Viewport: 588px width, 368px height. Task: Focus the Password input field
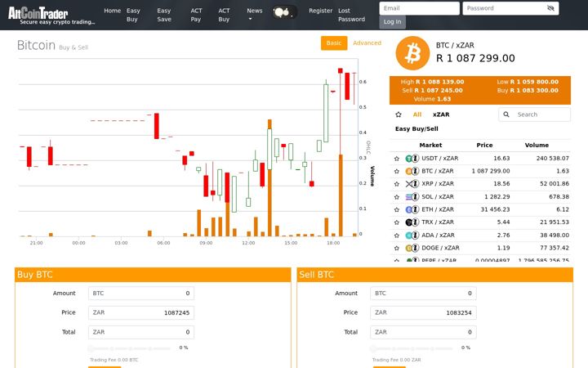pos(510,8)
